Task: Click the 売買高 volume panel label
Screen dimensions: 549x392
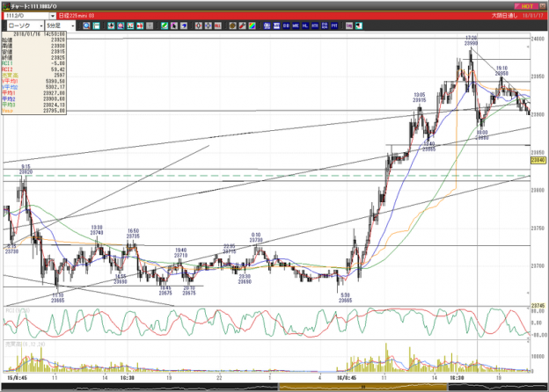Action: (26, 344)
